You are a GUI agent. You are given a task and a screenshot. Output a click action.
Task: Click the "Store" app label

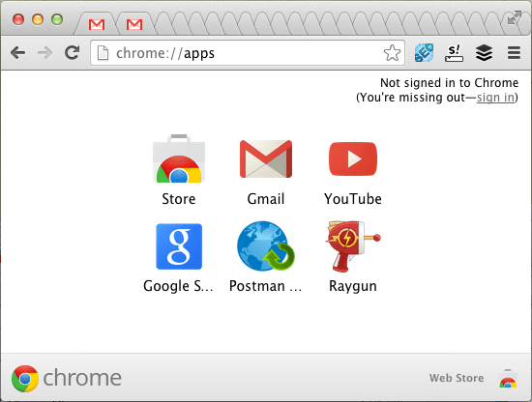[179, 199]
